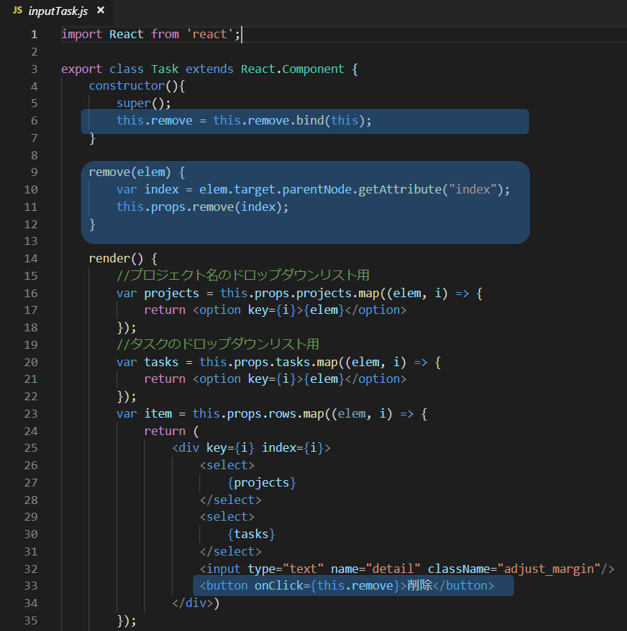This screenshot has width=627, height=631.
Task: Click line number 23 in gutter
Action: (x=31, y=414)
